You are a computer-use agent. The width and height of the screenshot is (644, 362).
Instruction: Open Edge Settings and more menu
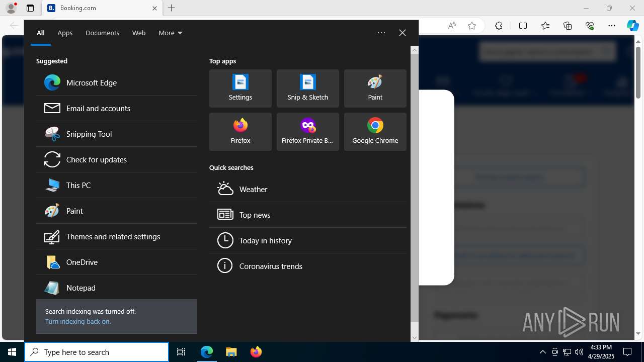click(612, 26)
